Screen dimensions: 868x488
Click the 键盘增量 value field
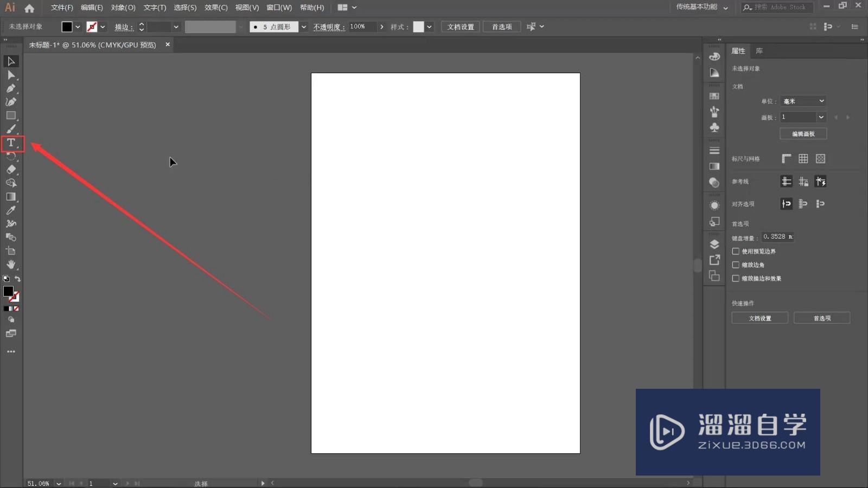[x=778, y=236]
